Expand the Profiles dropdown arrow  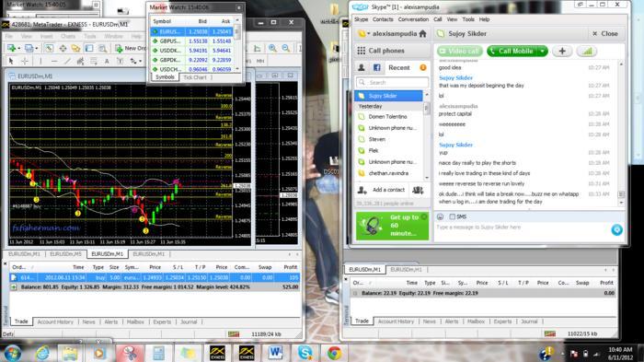pyautogui.click(x=37, y=49)
